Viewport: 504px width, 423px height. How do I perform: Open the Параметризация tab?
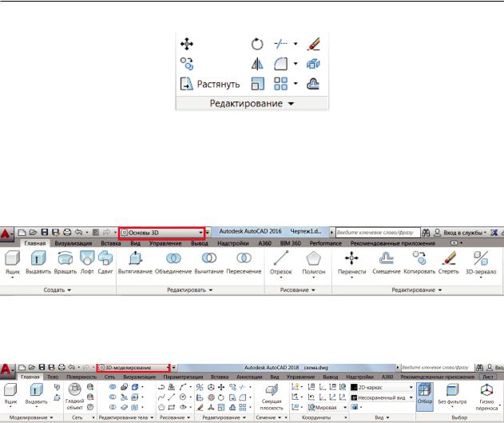click(x=183, y=377)
